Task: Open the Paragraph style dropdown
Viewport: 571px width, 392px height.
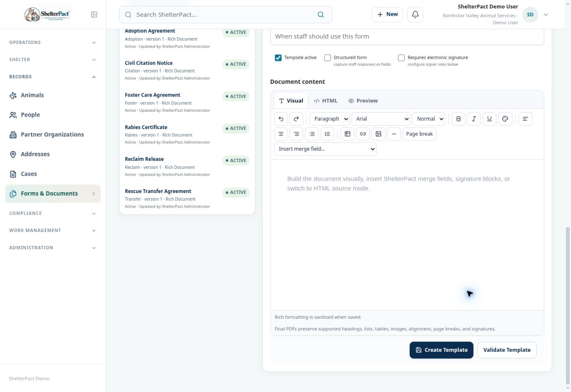Action: click(330, 119)
